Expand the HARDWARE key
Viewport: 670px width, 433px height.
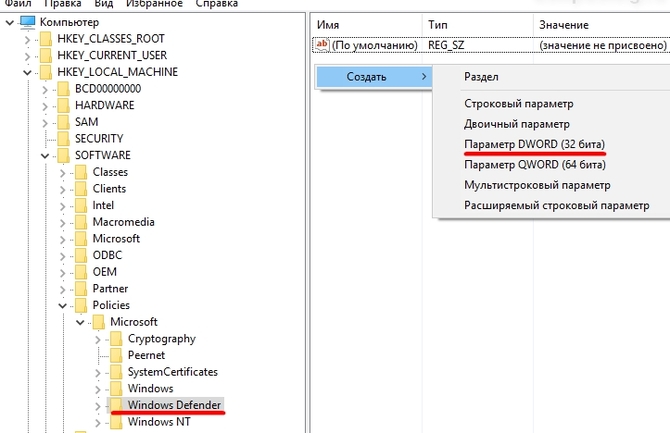coord(45,106)
